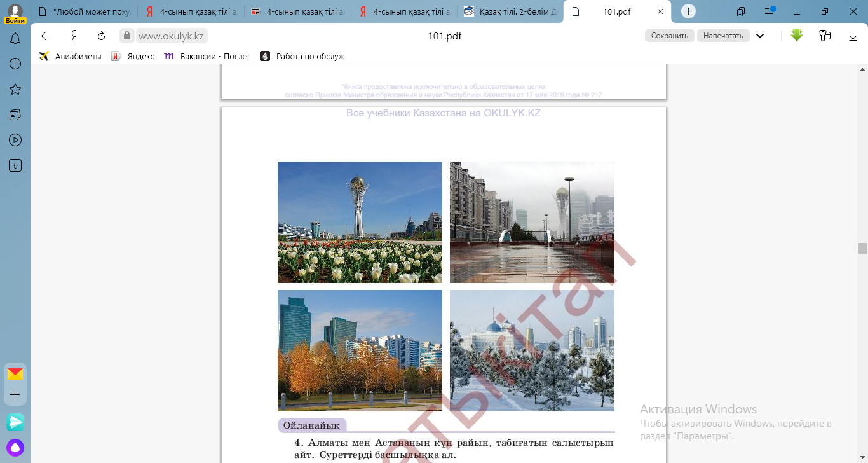Close the 101.pdf tab

pyautogui.click(x=660, y=11)
